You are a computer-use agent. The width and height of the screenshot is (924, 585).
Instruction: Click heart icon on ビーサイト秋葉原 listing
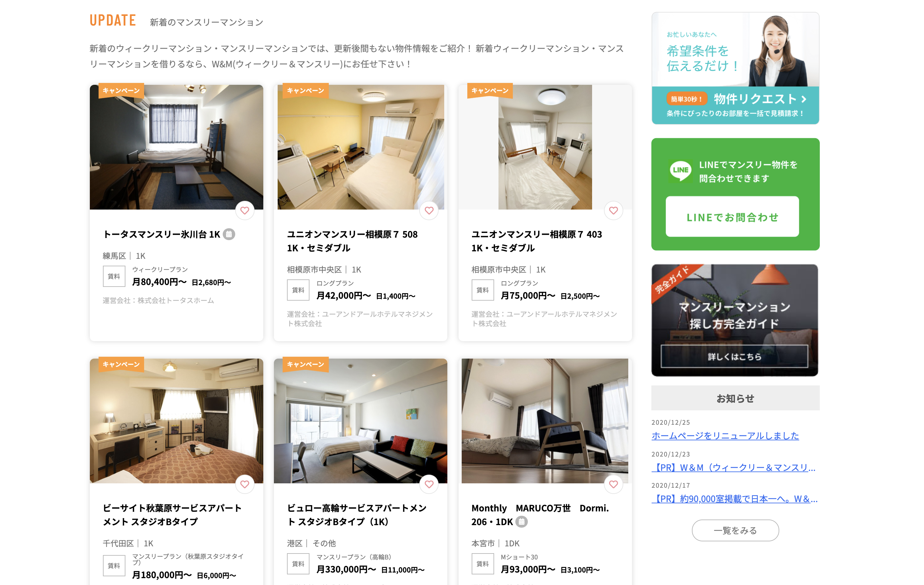coord(245,484)
